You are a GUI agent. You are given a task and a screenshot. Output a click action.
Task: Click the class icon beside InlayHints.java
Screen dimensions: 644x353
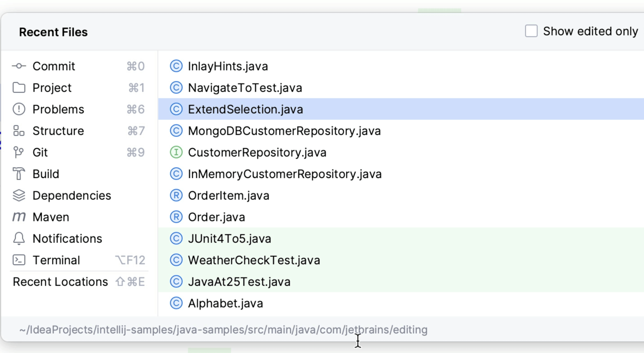point(176,66)
